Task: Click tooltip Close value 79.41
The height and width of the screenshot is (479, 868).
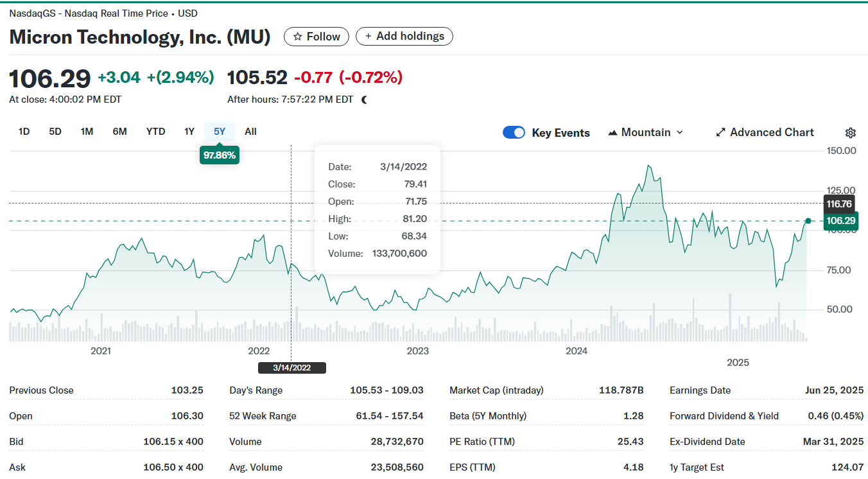Action: click(x=416, y=184)
